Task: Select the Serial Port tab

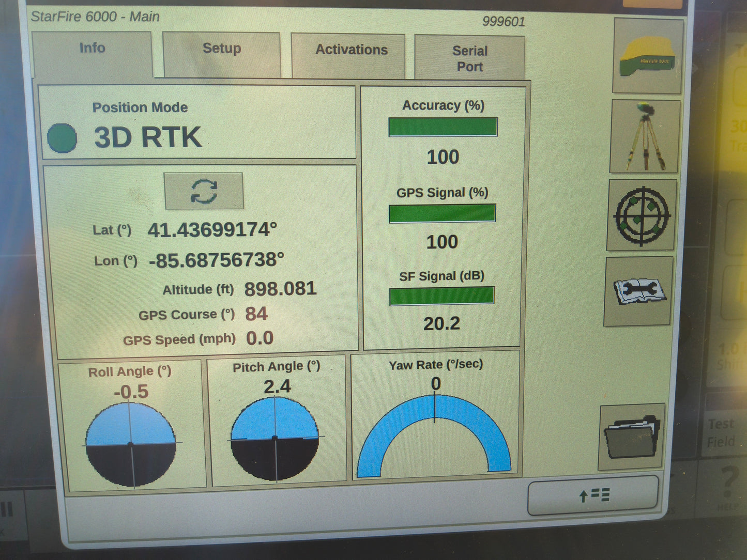Action: 469,57
